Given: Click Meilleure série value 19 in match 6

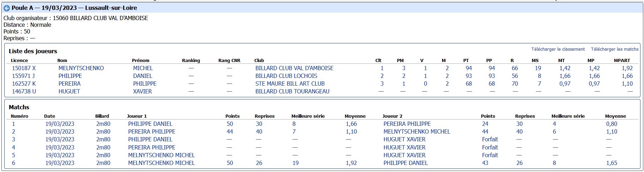Looking at the screenshot, I should [x=295, y=163].
